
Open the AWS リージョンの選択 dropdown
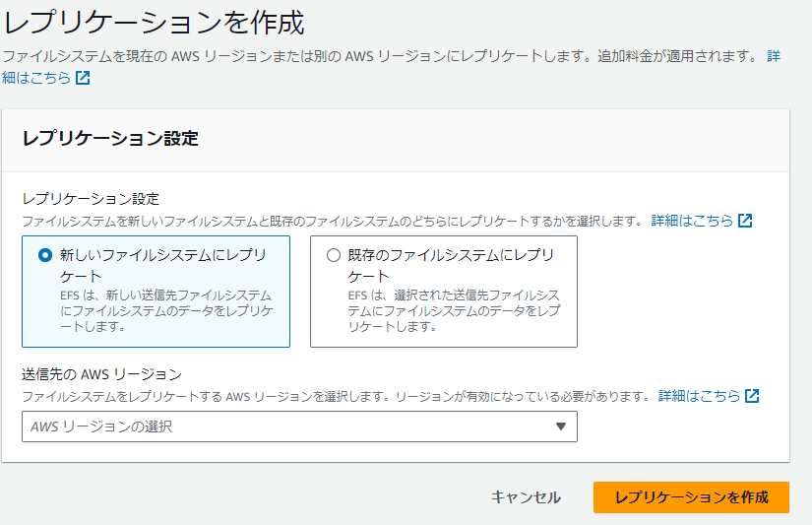[x=299, y=427]
